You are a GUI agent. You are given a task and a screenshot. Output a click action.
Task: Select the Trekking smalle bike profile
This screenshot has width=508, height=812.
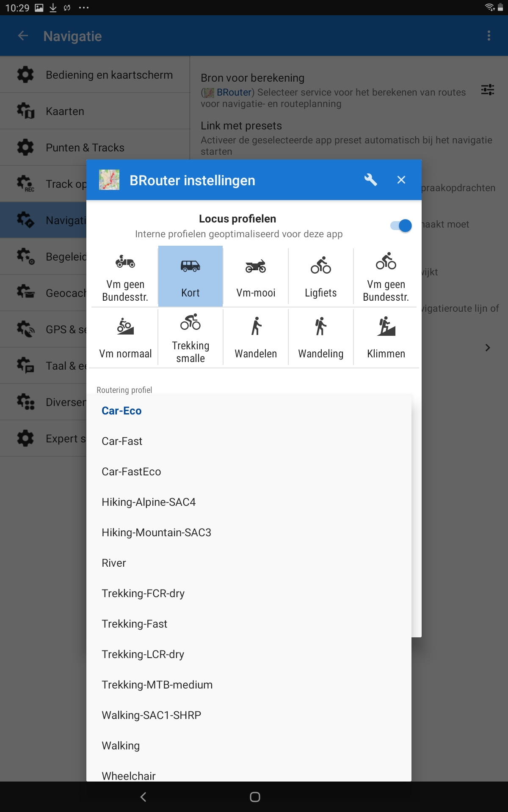pos(190,337)
